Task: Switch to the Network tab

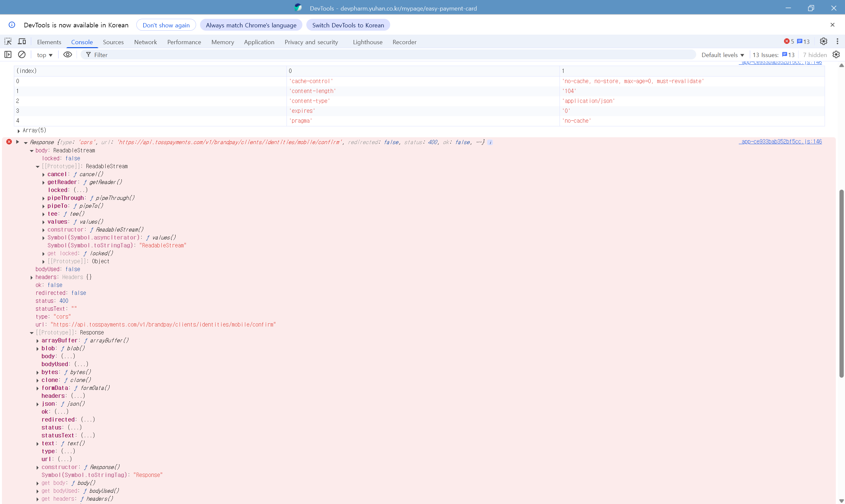Action: click(x=145, y=42)
